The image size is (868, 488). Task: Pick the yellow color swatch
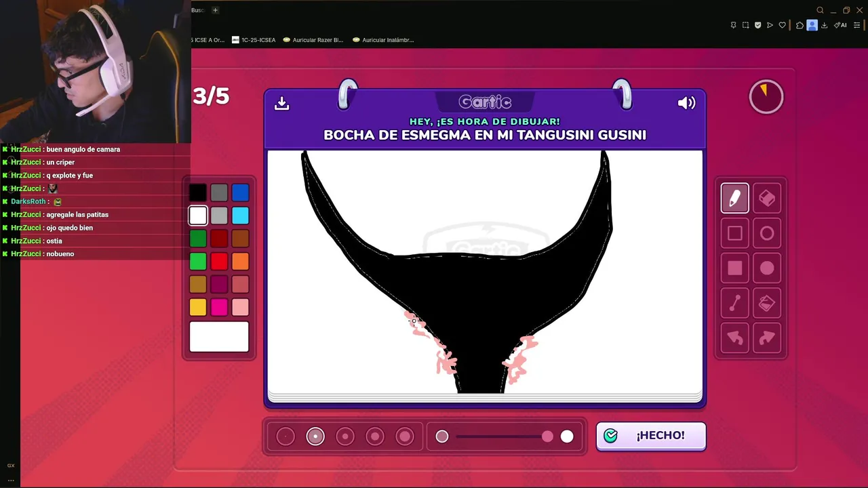tap(197, 308)
